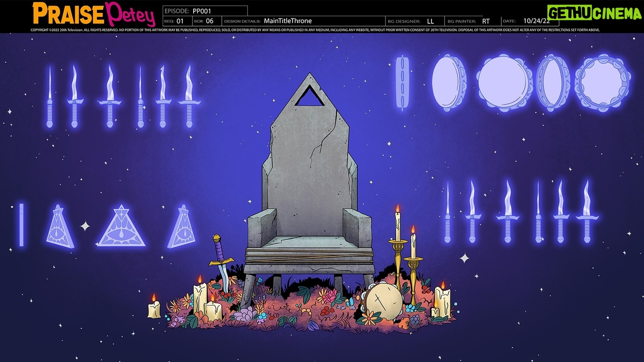Click the BG painter initials RT
The height and width of the screenshot is (362, 644).
(486, 21)
